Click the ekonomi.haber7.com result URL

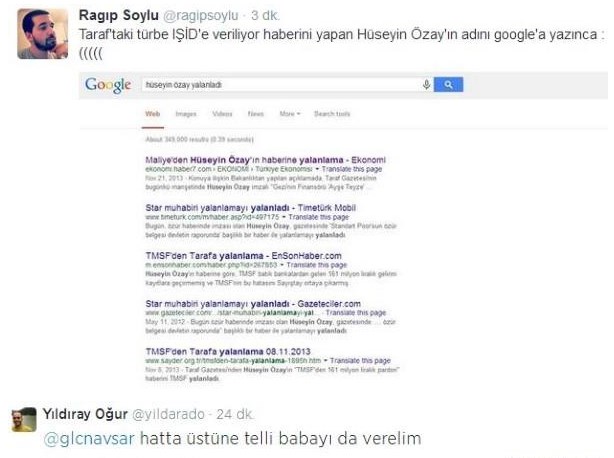(x=229, y=169)
